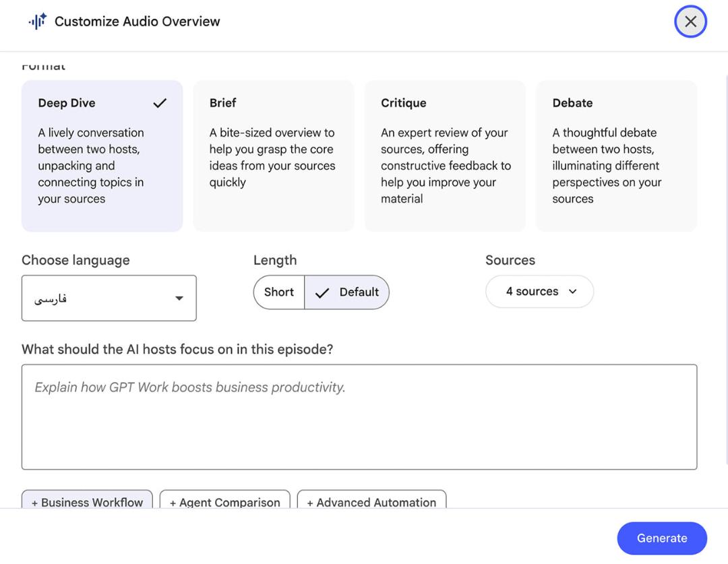Click the 'What should the AI hosts focus on' heading
Viewport: 728px width, 564px height.
177,349
